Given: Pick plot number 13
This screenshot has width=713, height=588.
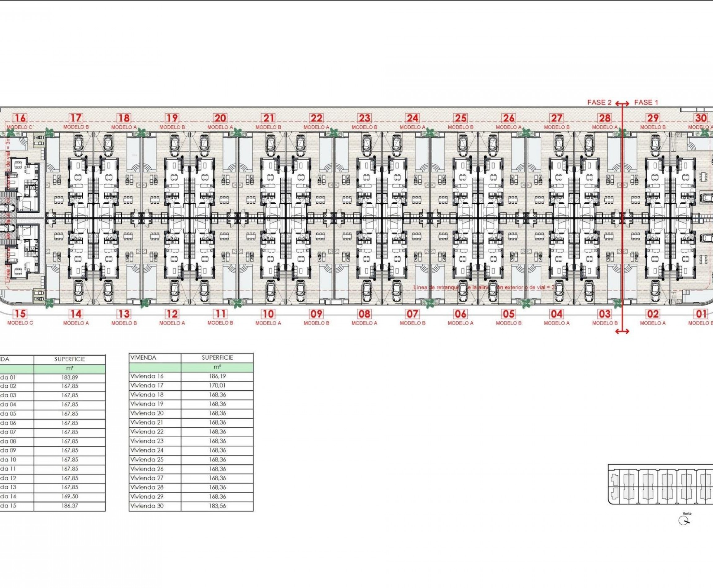Looking at the screenshot, I should tap(124, 313).
